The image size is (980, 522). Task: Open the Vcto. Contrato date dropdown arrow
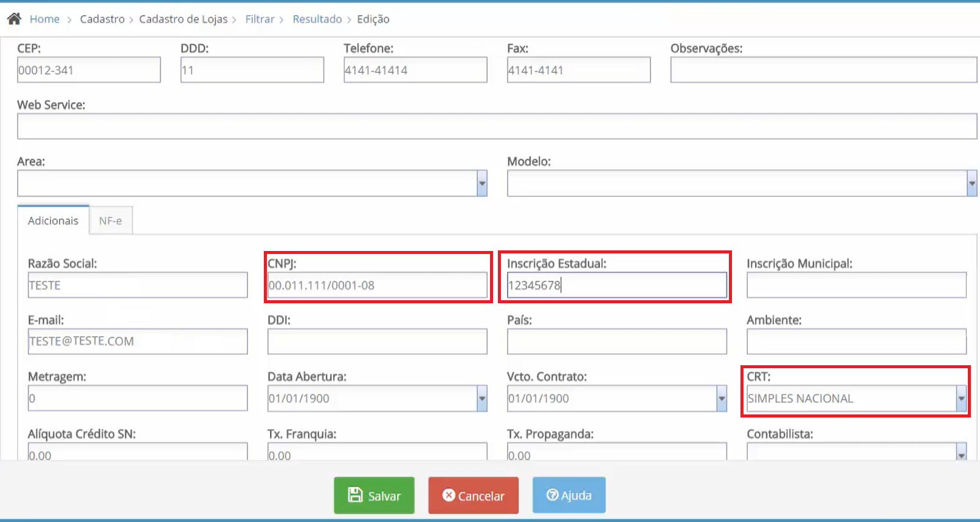pos(722,399)
